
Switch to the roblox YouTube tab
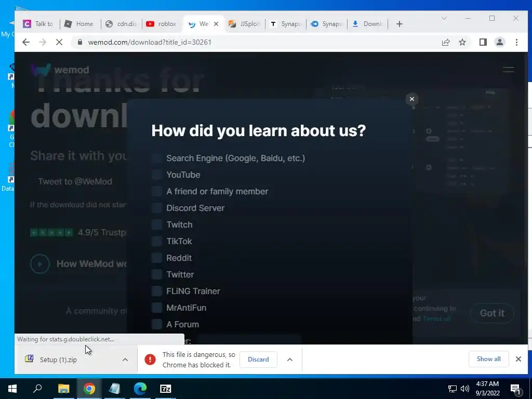click(162, 24)
